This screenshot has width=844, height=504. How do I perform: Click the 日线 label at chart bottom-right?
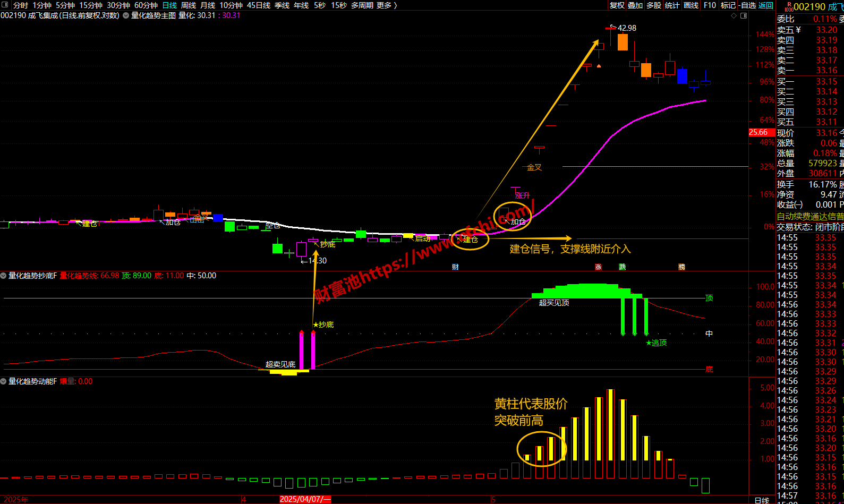tap(762, 500)
